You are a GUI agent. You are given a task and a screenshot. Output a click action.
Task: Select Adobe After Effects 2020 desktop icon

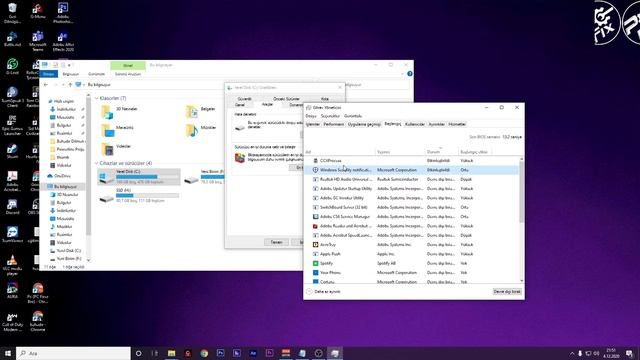[63, 41]
